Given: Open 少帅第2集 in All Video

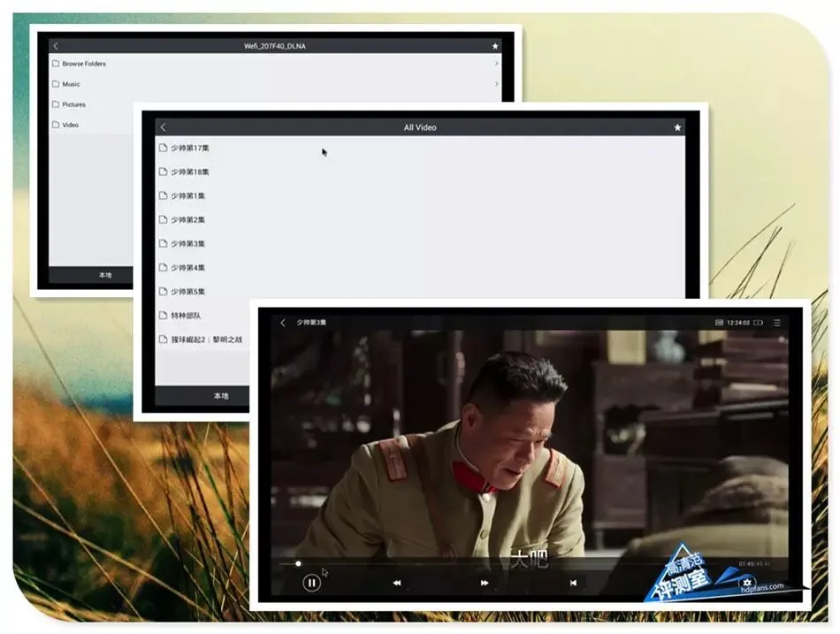Looking at the screenshot, I should (x=187, y=219).
